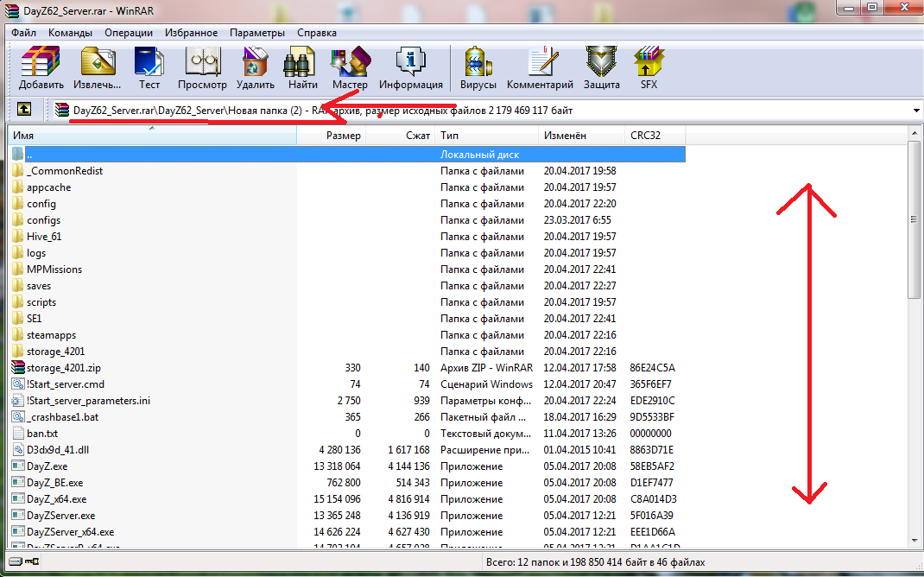Select the DayZServer_x64.exe file
924x577 pixels.
[x=70, y=532]
